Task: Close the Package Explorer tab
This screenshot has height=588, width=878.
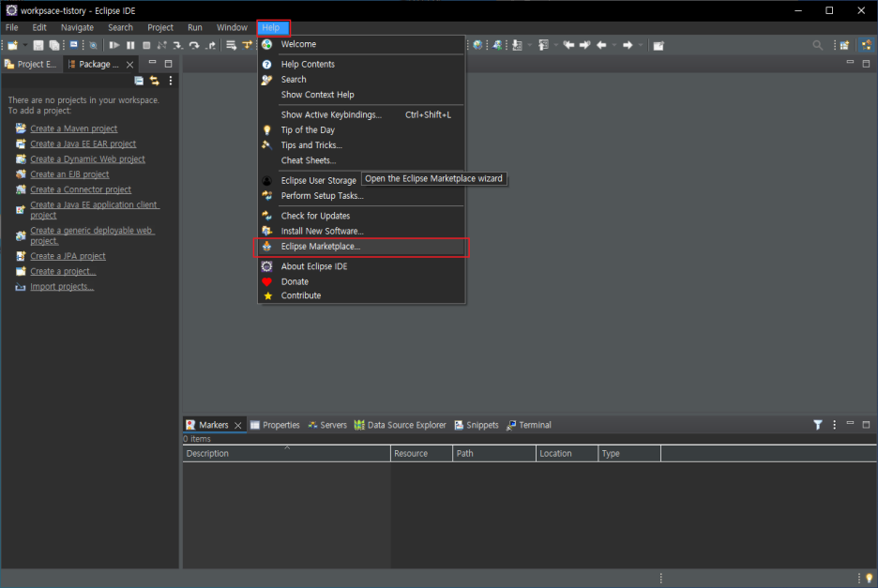Action: click(x=129, y=65)
